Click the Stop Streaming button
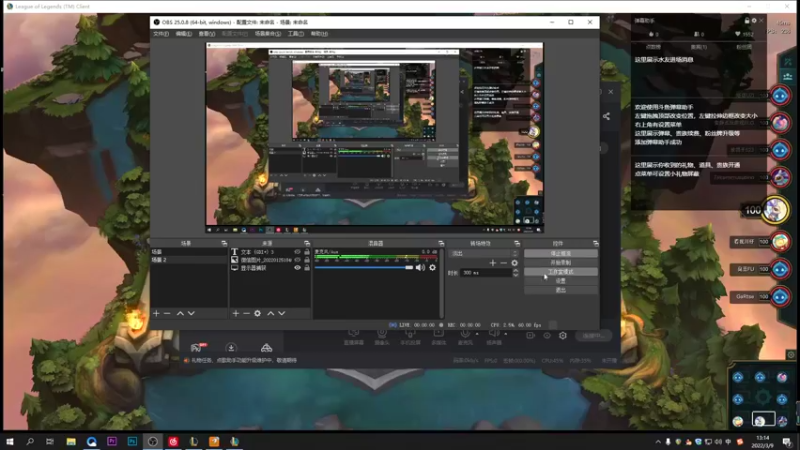The height and width of the screenshot is (450, 800). [x=561, y=254]
